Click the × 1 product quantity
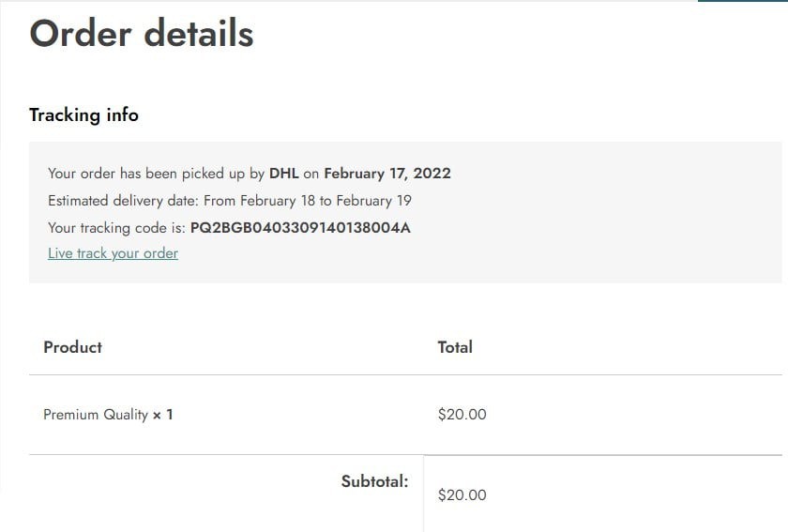 pyautogui.click(x=163, y=415)
